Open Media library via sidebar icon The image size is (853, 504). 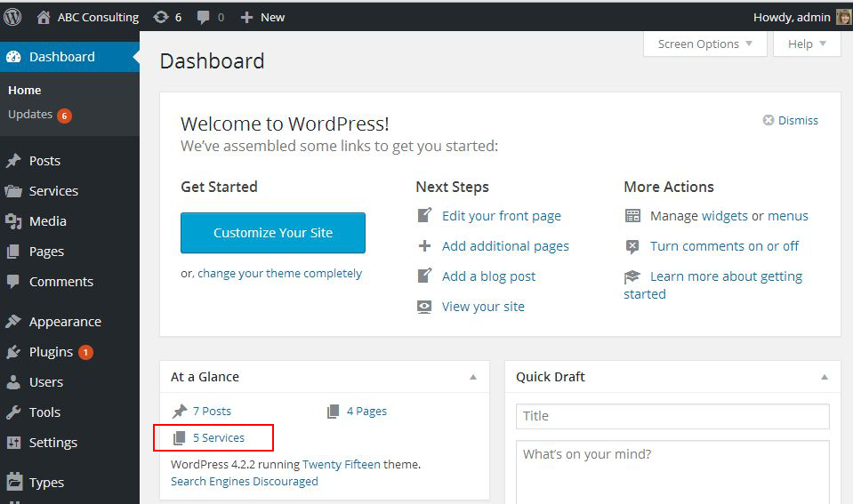pos(13,221)
